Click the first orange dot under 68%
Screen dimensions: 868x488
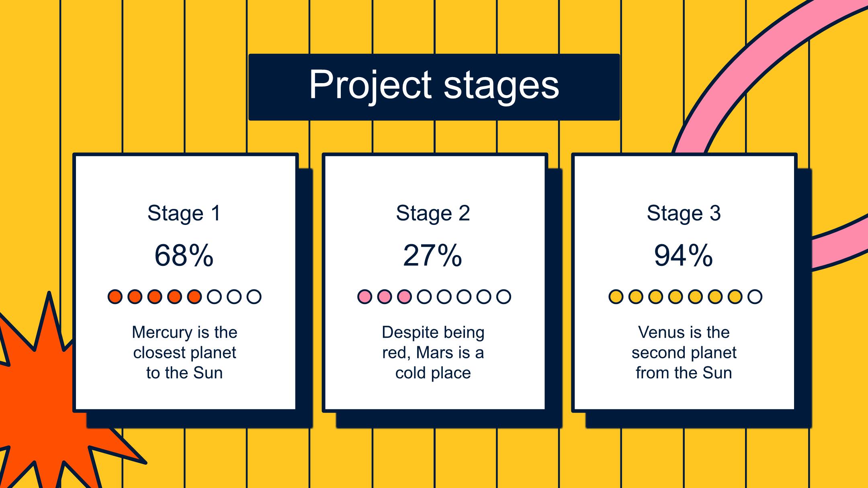[115, 297]
